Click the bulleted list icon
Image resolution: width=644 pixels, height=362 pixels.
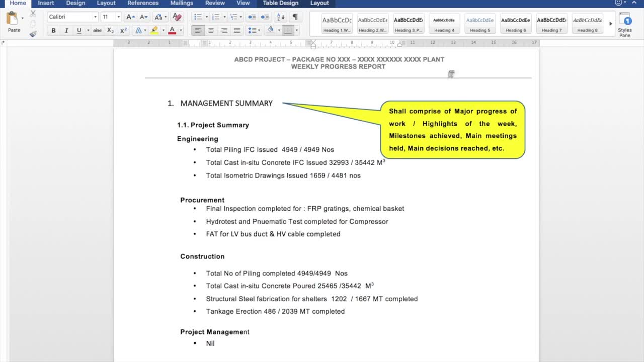coord(198,17)
